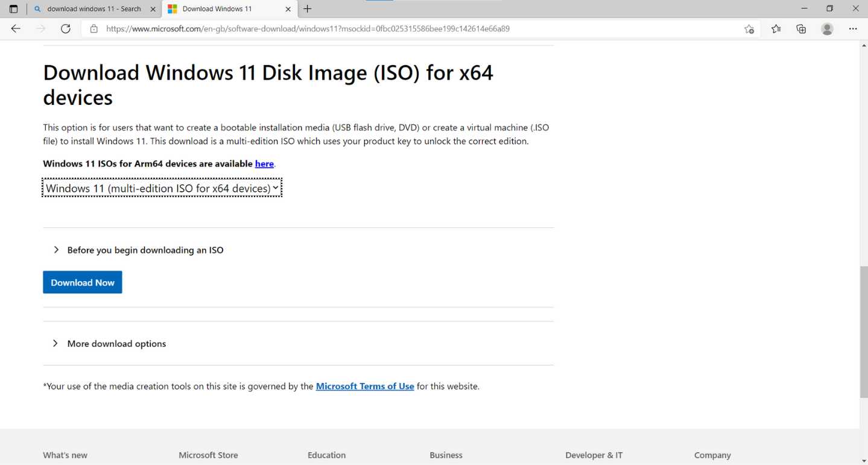This screenshot has height=465, width=868.
Task: Refresh the page with reload icon
Action: click(x=66, y=29)
